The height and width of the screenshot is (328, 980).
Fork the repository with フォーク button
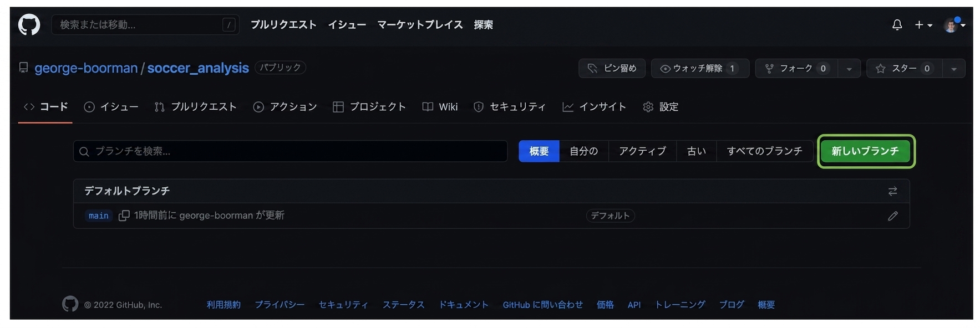[796, 68]
